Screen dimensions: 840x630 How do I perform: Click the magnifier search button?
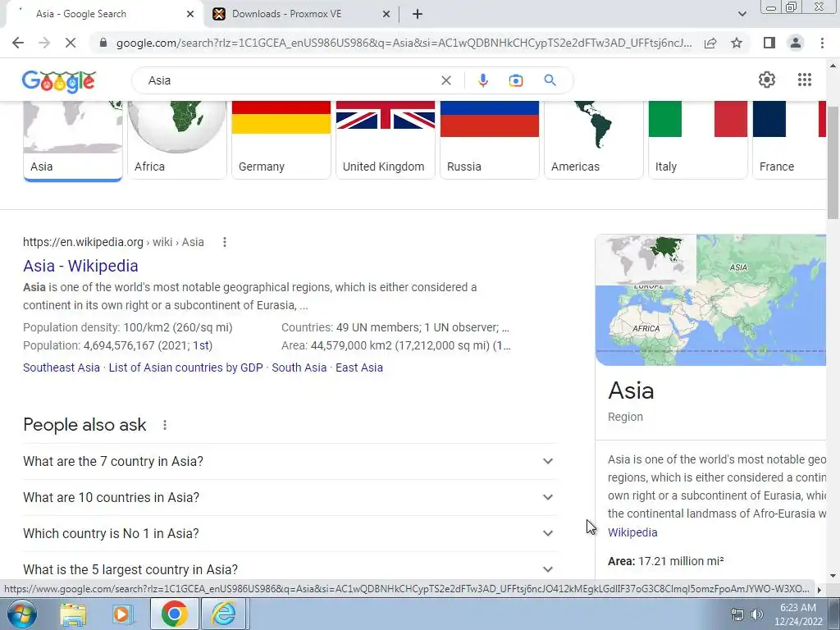pos(550,80)
